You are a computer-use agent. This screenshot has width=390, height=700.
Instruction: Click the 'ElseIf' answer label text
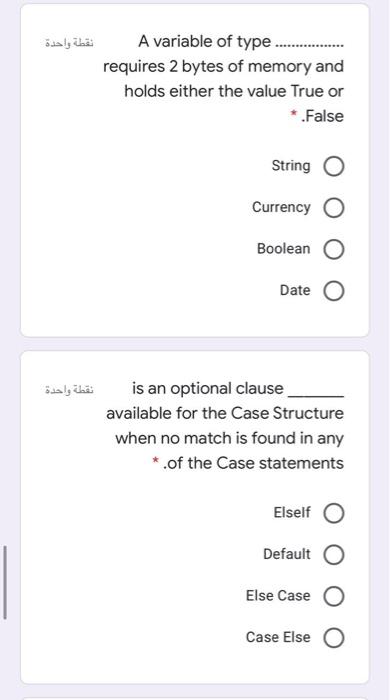click(x=292, y=512)
